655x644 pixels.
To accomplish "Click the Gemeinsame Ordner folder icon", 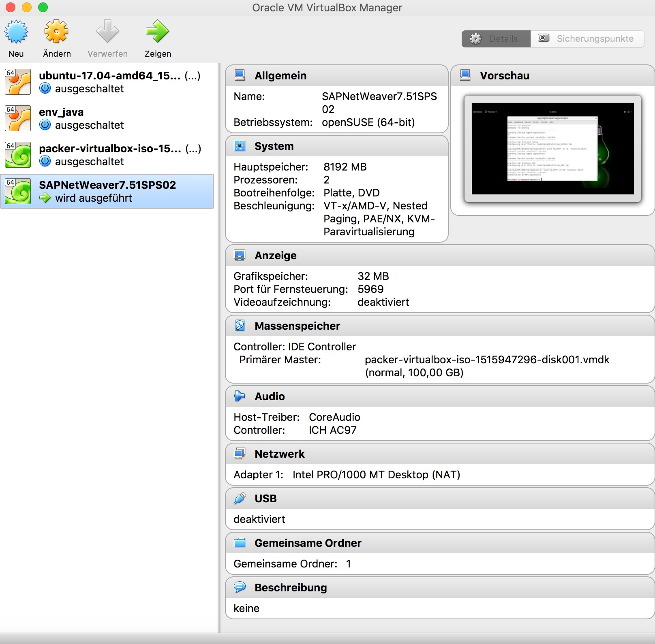I will (240, 543).
